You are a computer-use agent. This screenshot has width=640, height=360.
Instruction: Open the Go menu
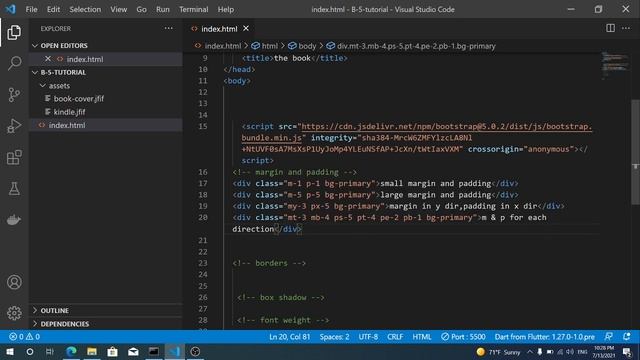tap(141, 9)
